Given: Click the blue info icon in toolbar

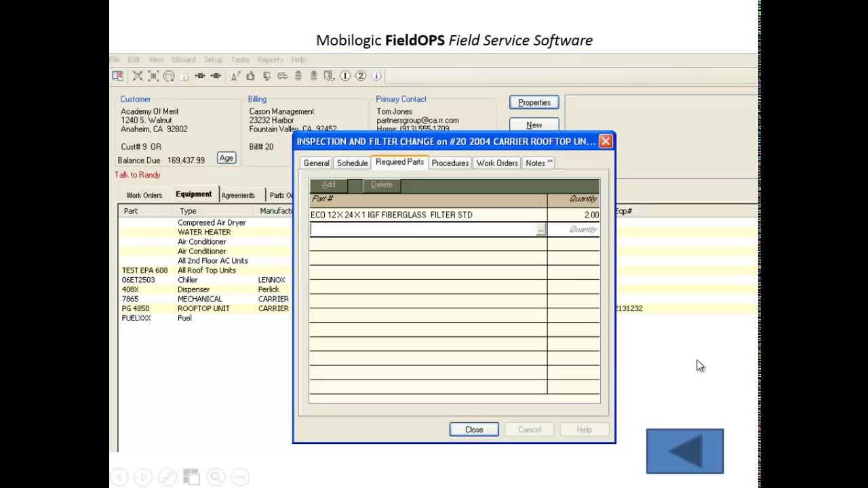Looking at the screenshot, I should (377, 76).
